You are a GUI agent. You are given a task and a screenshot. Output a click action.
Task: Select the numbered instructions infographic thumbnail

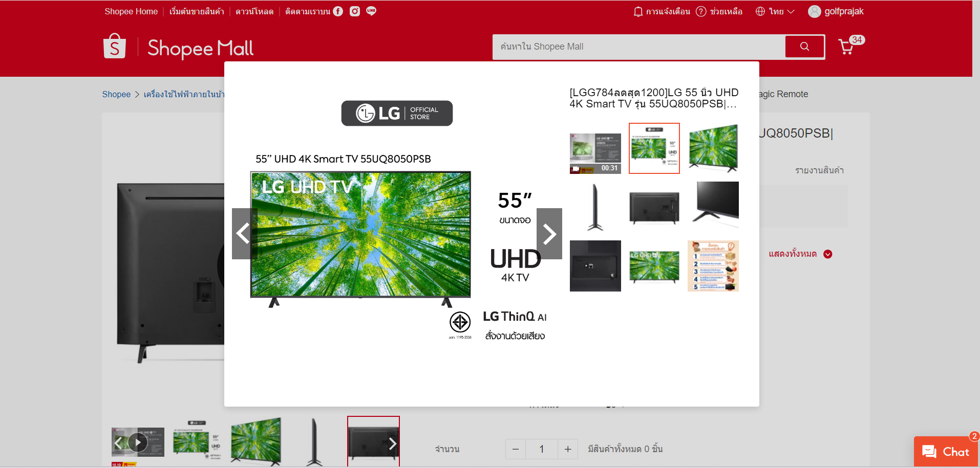pos(713,266)
